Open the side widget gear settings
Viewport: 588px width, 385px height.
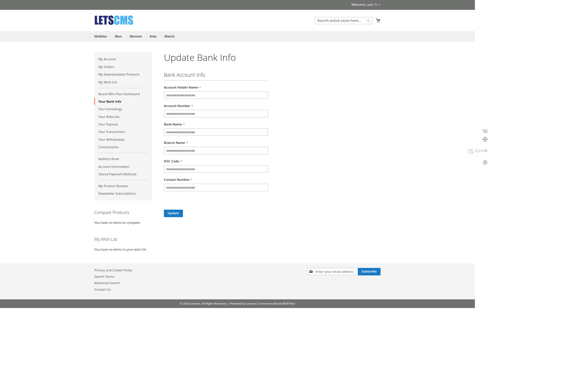click(x=485, y=162)
